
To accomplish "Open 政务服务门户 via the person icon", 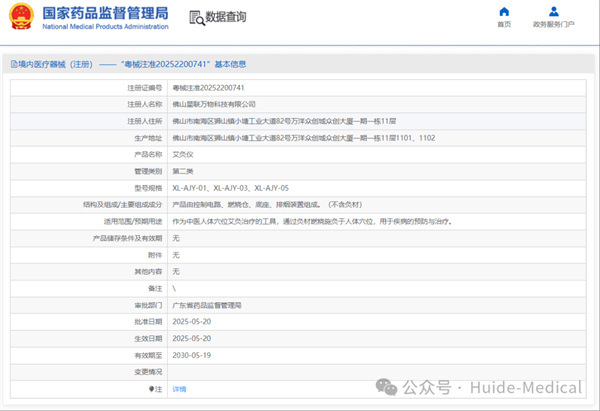I will tap(554, 12).
